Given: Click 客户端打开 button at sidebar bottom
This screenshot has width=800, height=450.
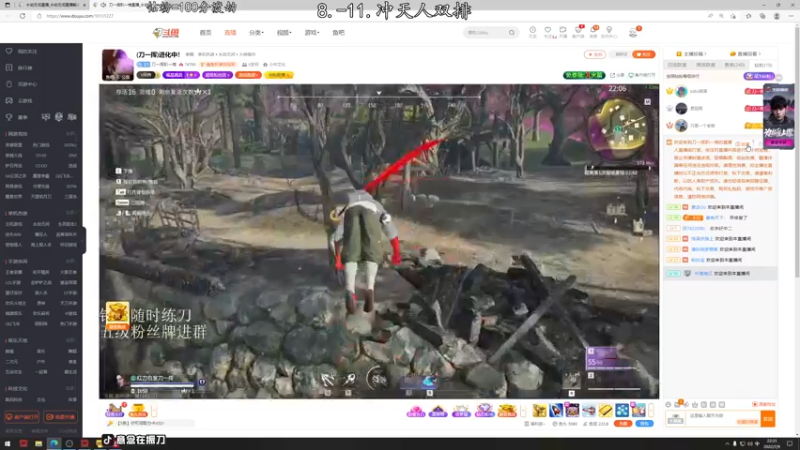Looking at the screenshot, I should coord(22,417).
